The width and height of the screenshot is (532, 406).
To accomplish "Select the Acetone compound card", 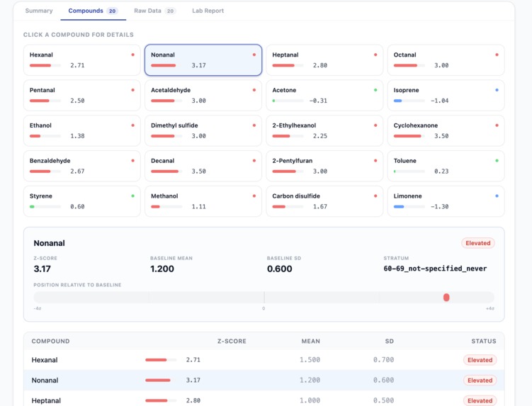I will pos(324,96).
